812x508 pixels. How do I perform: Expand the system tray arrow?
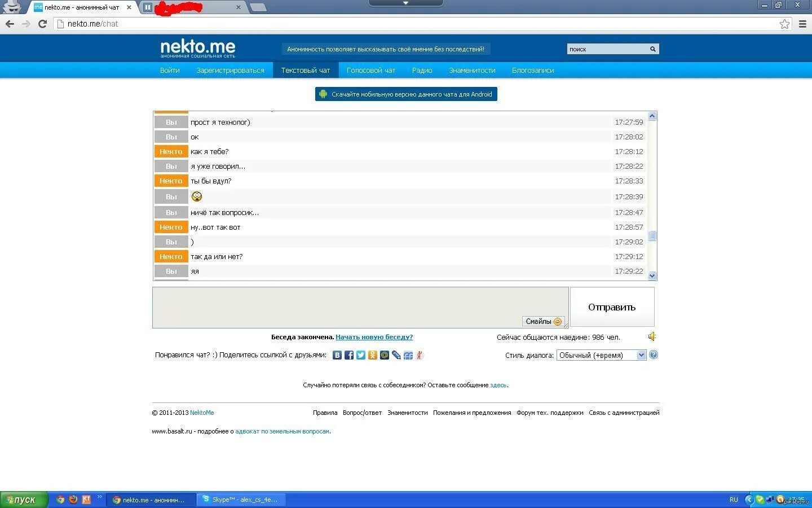749,500
